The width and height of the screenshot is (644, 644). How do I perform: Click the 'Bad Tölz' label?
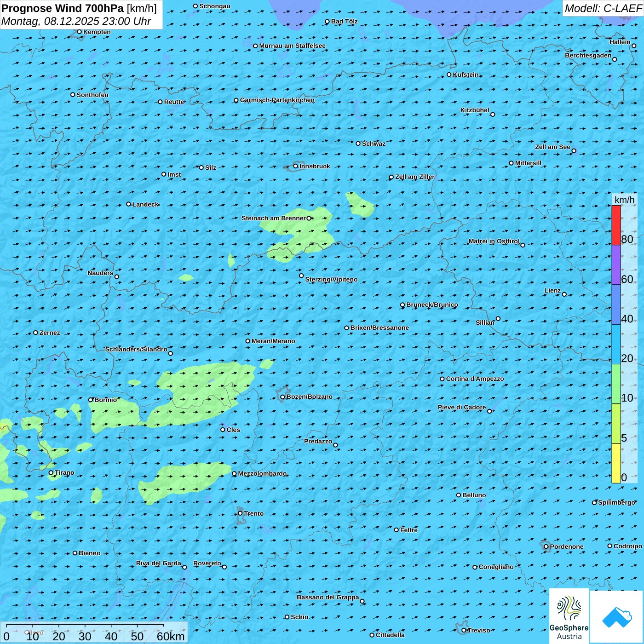pos(344,21)
